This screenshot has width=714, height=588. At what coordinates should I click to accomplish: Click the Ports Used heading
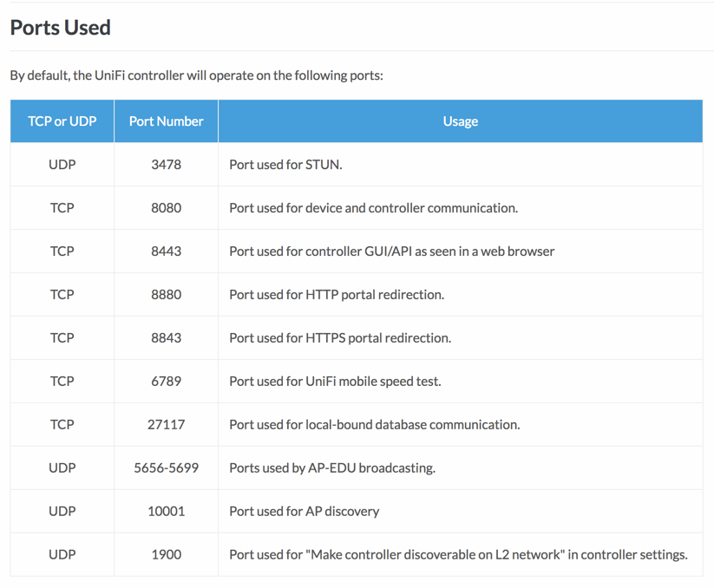click(x=60, y=28)
